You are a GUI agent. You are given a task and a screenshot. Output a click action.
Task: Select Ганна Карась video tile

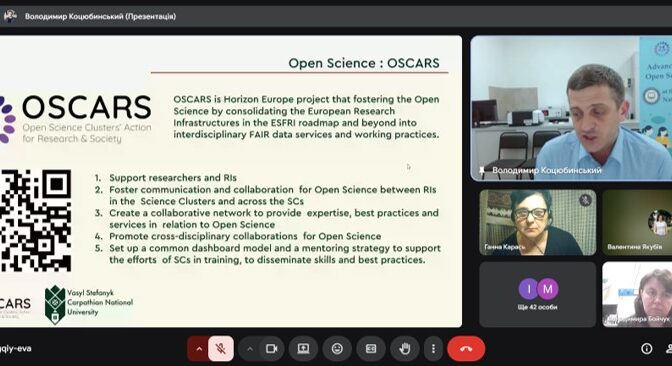538,222
